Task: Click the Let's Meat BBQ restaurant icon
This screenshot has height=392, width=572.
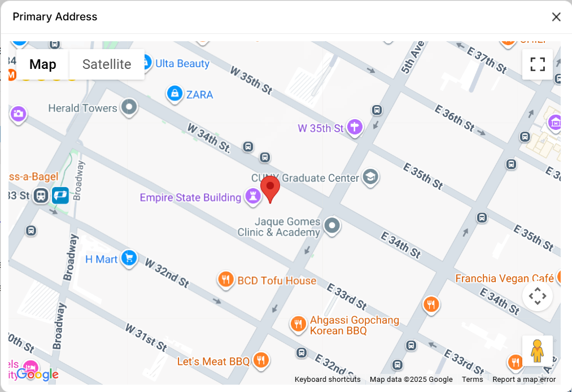Action: (x=260, y=360)
